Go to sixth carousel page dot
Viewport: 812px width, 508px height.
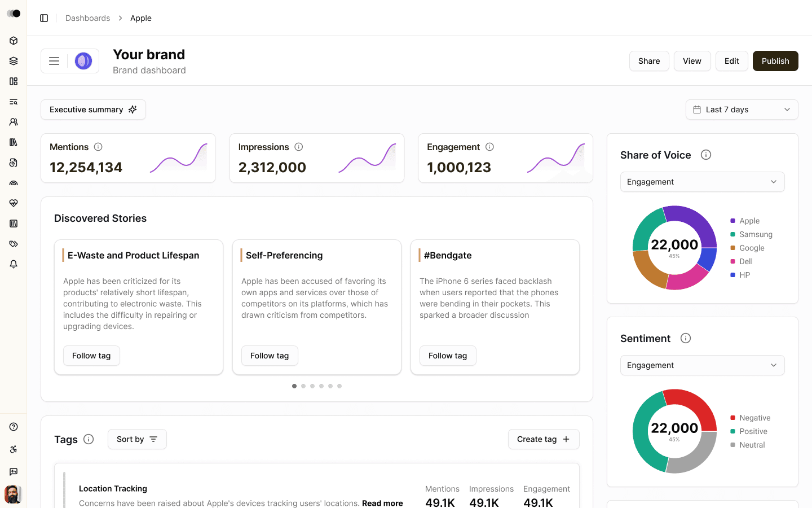339,386
